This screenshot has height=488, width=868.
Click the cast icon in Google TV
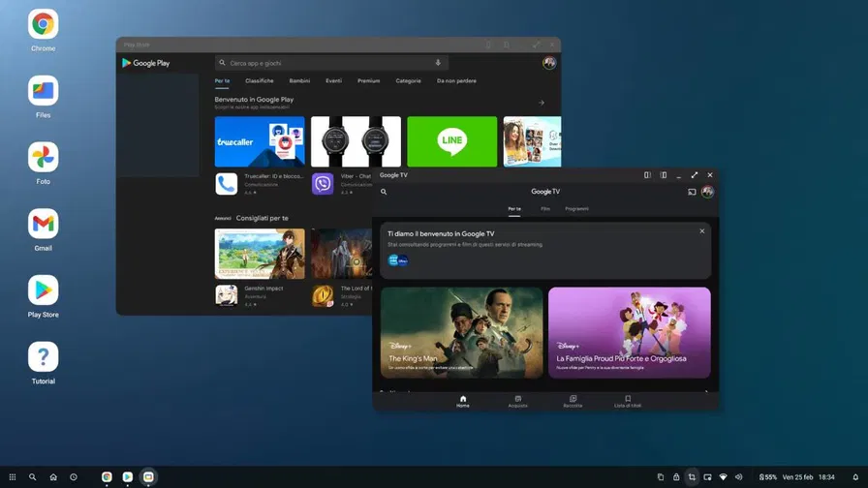(x=692, y=192)
